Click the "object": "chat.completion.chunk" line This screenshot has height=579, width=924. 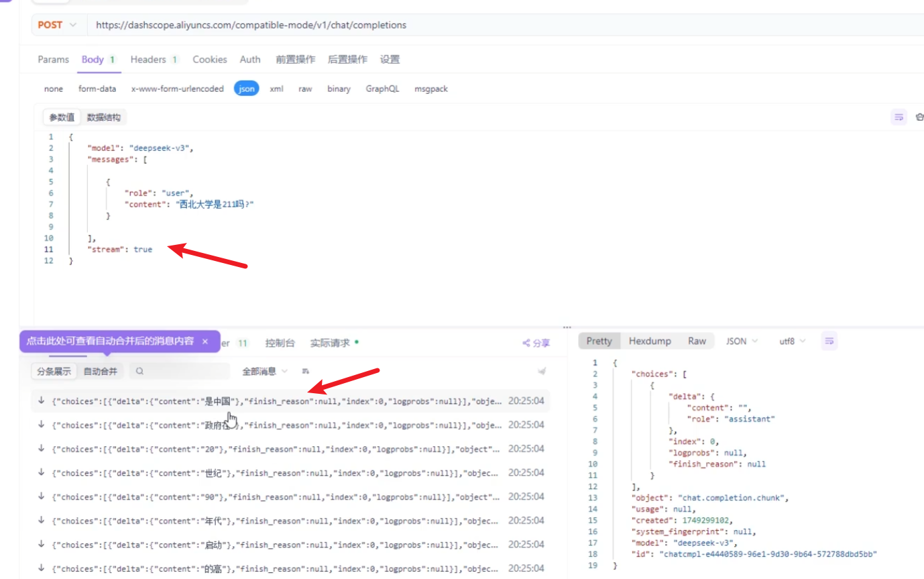(x=711, y=498)
